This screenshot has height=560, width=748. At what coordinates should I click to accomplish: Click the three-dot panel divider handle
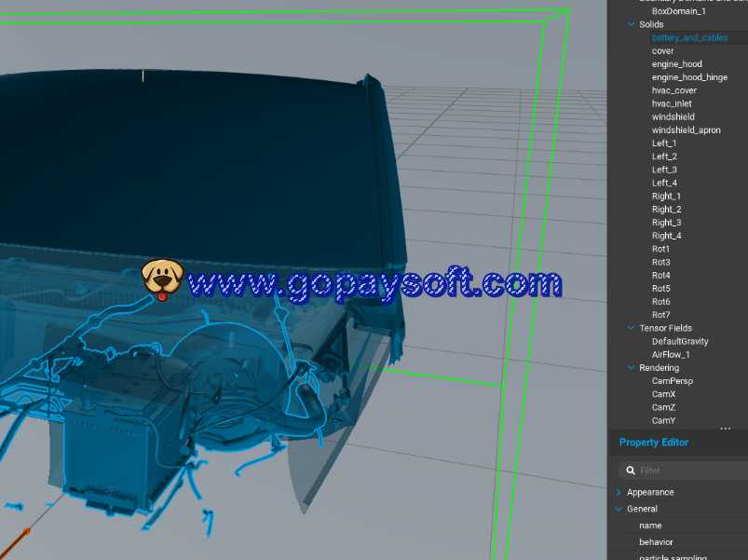726,429
